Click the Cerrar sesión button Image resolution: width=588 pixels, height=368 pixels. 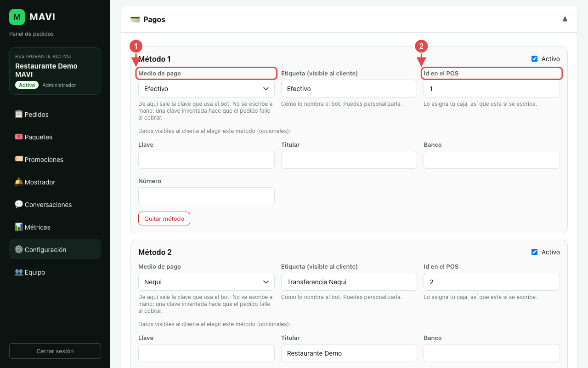point(55,351)
